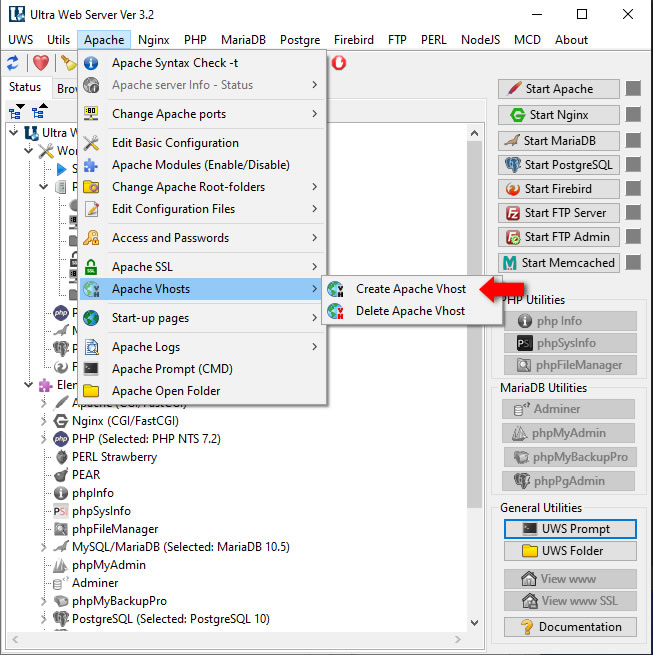653x655 pixels.
Task: Toggle the status square next to Start FTP Admin
Action: click(x=633, y=236)
